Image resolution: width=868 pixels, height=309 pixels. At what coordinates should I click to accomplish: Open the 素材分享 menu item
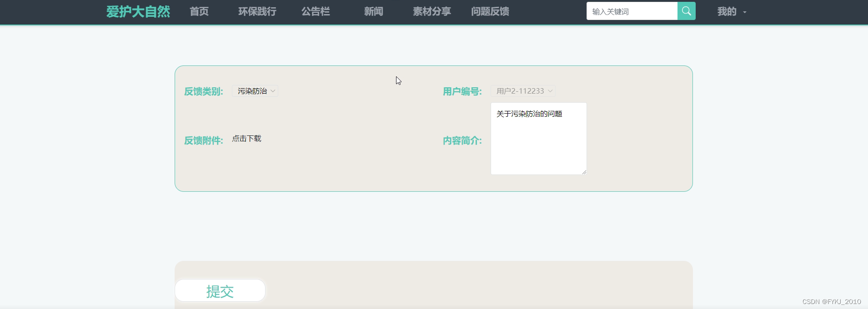(x=432, y=12)
